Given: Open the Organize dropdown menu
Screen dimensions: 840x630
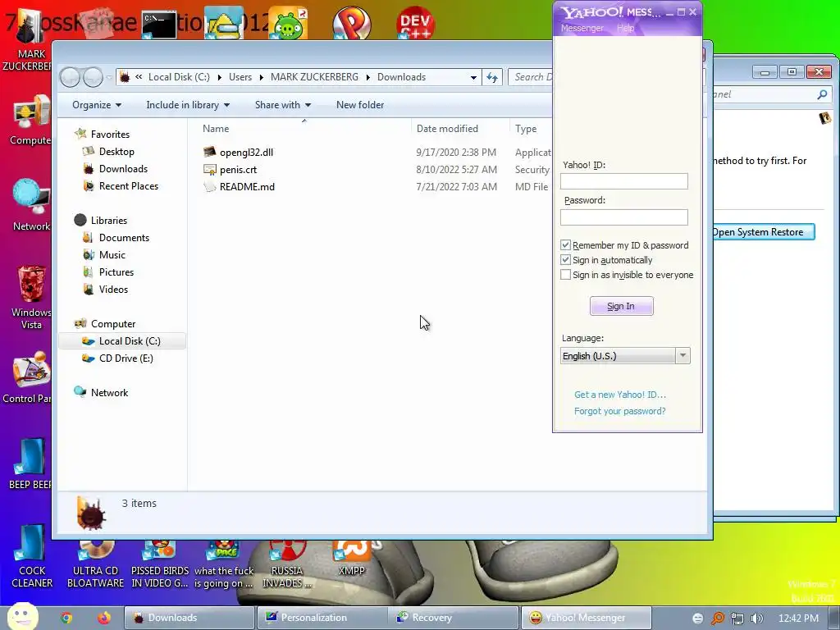Looking at the screenshot, I should (97, 105).
